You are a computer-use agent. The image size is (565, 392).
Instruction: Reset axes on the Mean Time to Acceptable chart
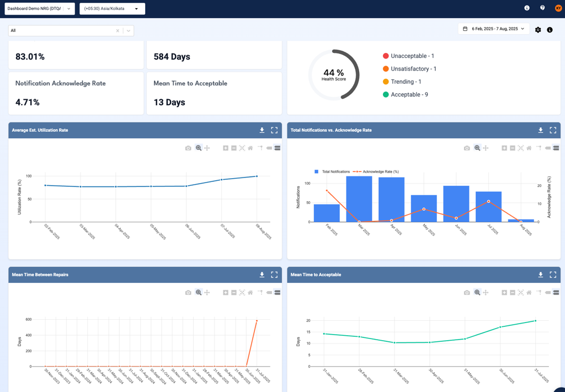tap(529, 293)
